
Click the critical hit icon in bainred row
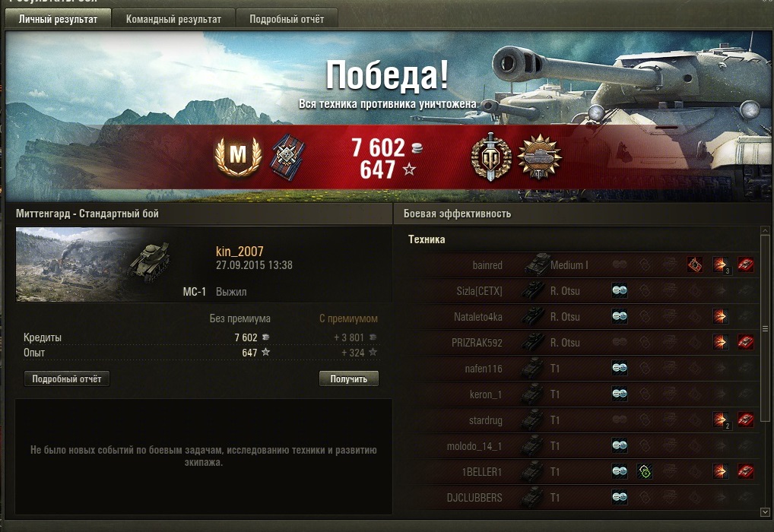pyautogui.click(x=695, y=265)
